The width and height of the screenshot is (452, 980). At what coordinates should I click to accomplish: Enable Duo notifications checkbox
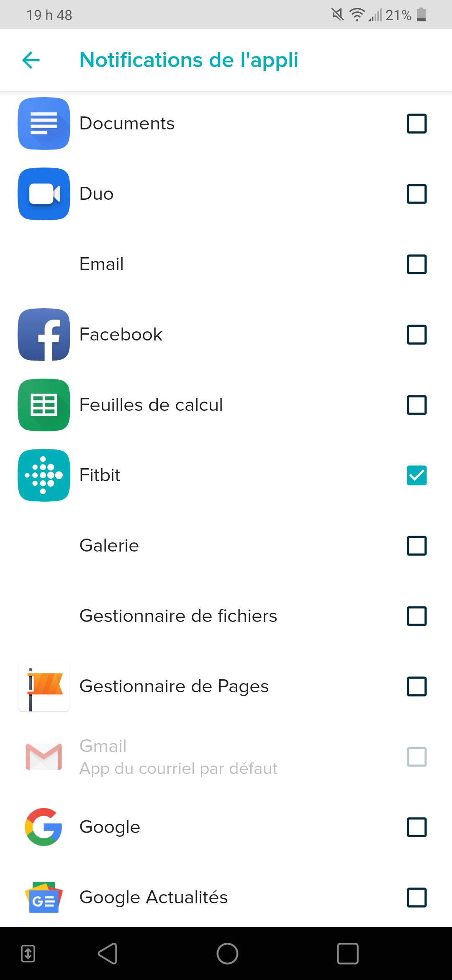pos(416,194)
